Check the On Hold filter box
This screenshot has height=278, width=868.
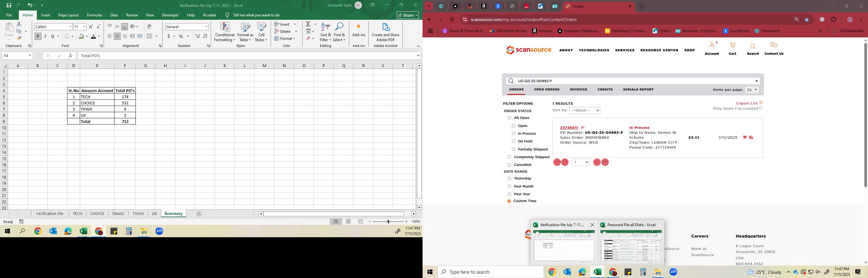click(x=513, y=141)
